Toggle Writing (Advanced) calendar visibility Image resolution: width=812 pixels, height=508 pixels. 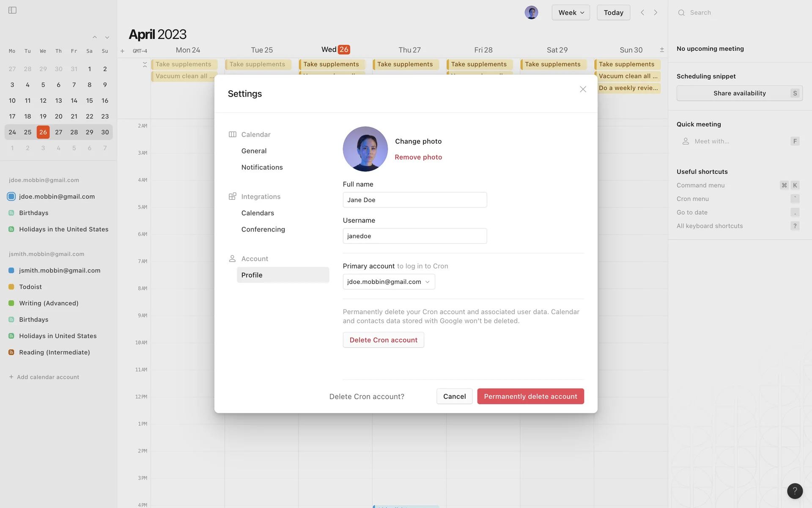11,303
